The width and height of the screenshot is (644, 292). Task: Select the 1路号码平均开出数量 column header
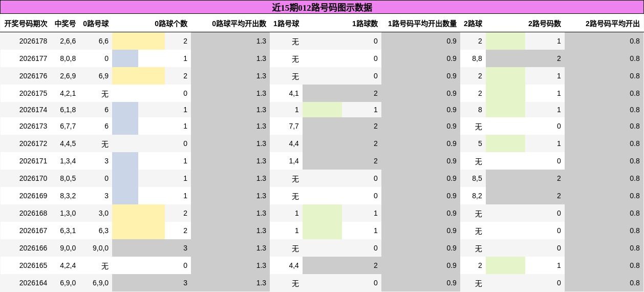coord(422,24)
